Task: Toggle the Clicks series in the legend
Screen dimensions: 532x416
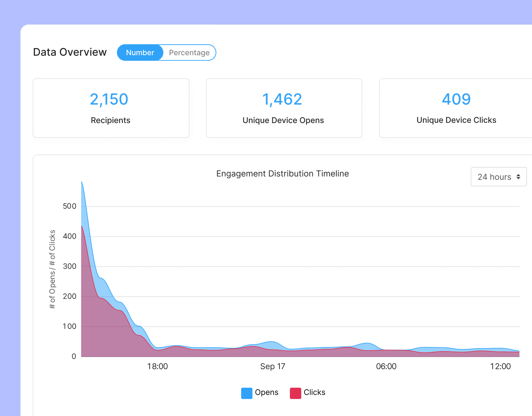Action: tap(307, 392)
